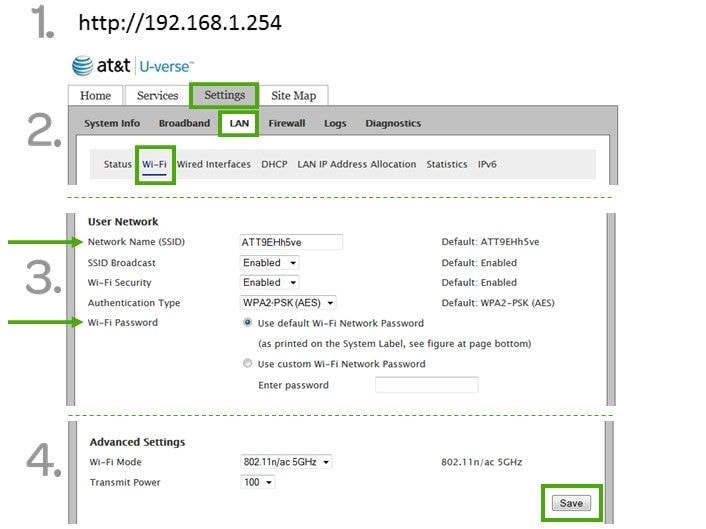Open the Broadband settings section
Image resolution: width=706 pixels, height=529 pixels.
point(184,124)
